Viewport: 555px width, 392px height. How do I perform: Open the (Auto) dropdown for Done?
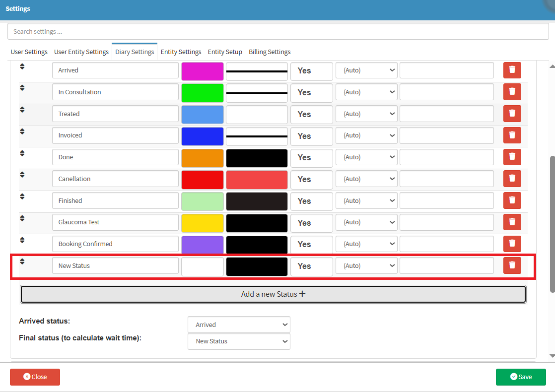[x=366, y=157]
